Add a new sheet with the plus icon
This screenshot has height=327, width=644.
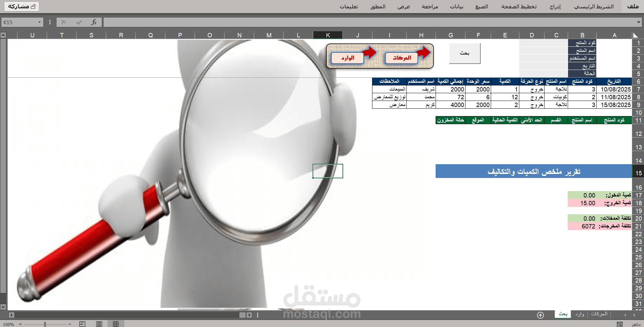(x=540, y=315)
